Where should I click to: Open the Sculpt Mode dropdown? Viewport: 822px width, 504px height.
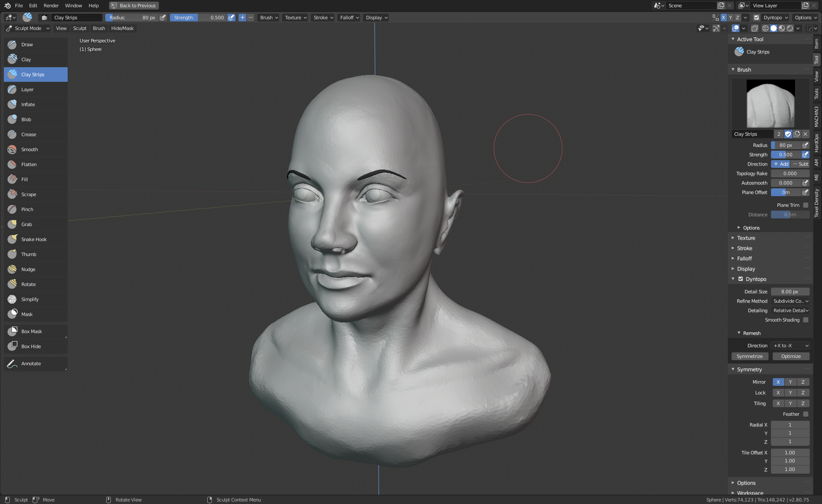coord(28,28)
